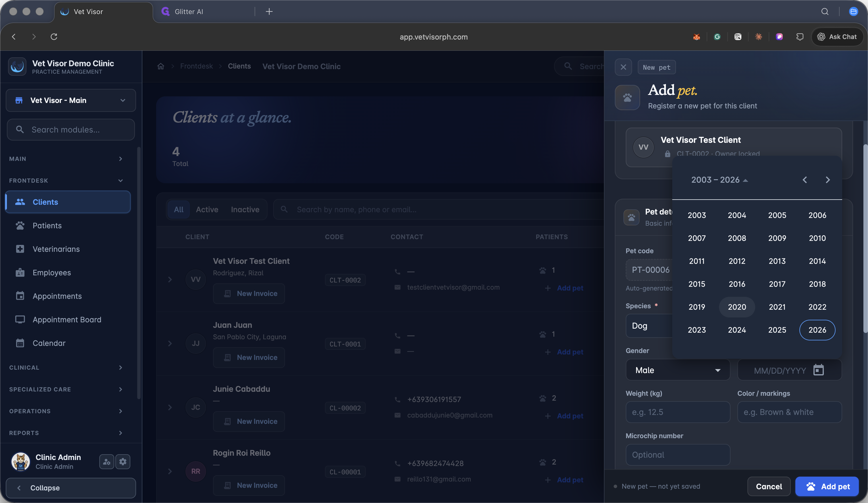This screenshot has height=503, width=868.
Task: Click the home breadcrumb icon
Action: pyautogui.click(x=160, y=67)
